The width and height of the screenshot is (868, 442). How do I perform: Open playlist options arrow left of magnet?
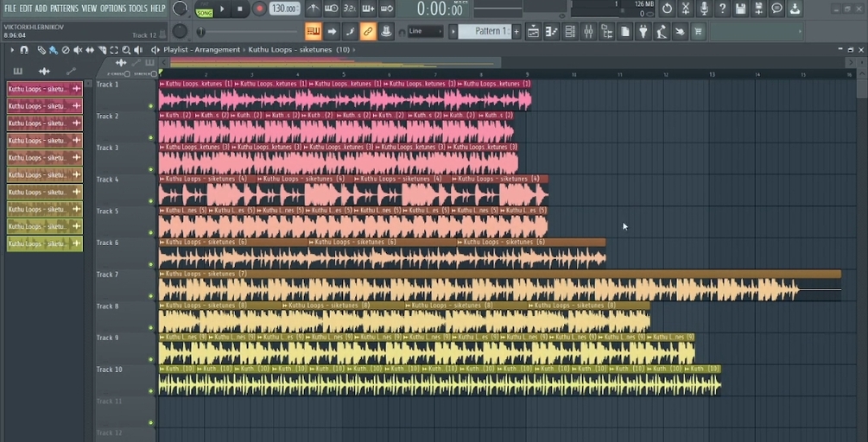pos(12,50)
